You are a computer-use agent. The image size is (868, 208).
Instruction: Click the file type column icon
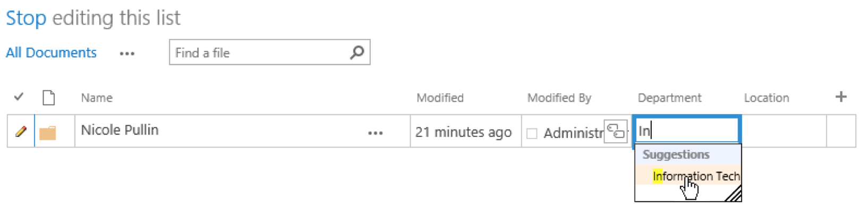pyautogui.click(x=48, y=98)
